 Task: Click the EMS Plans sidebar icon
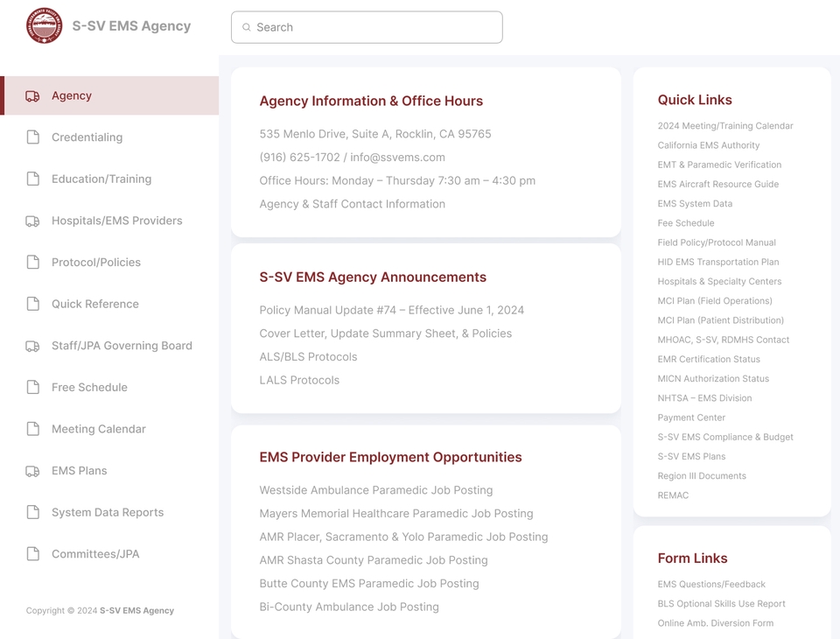[x=32, y=470]
